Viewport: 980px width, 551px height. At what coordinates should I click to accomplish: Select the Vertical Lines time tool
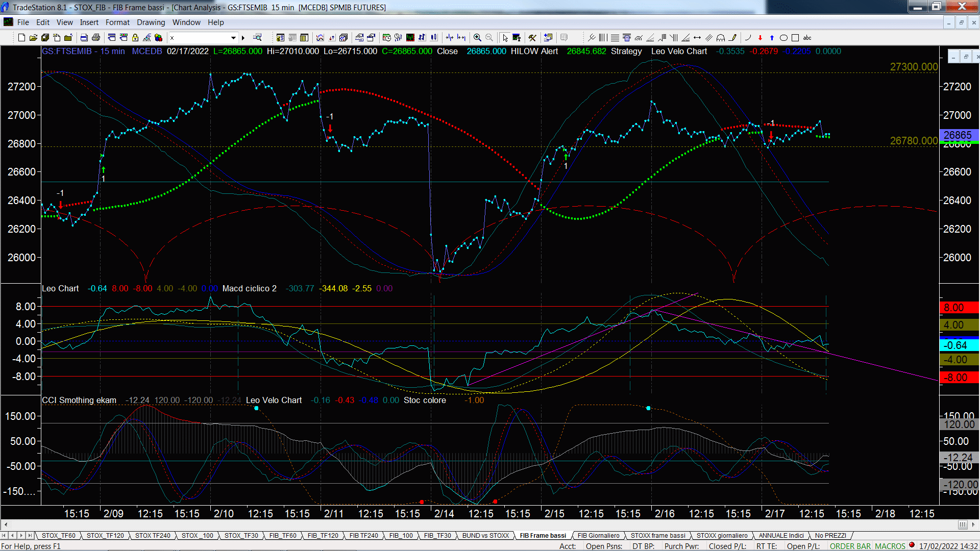pyautogui.click(x=603, y=38)
